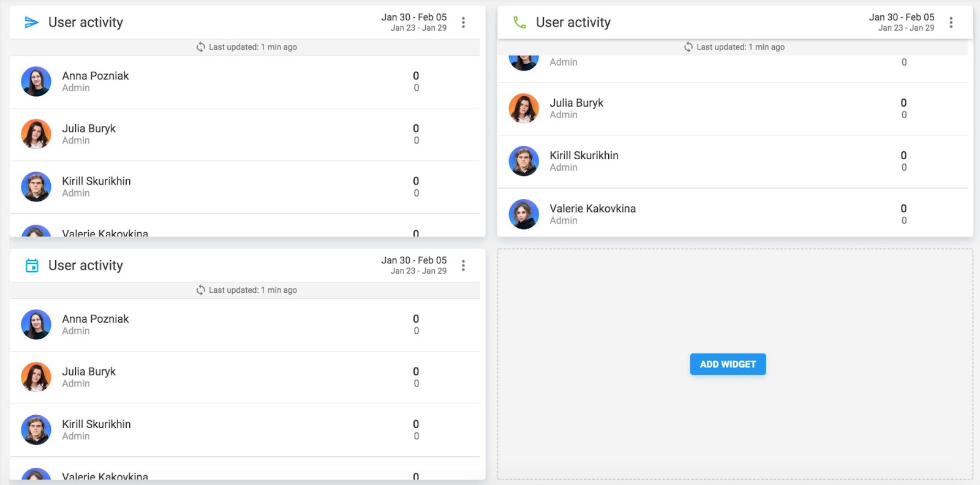Click the paper-plane icon of the messages widget

point(31,23)
